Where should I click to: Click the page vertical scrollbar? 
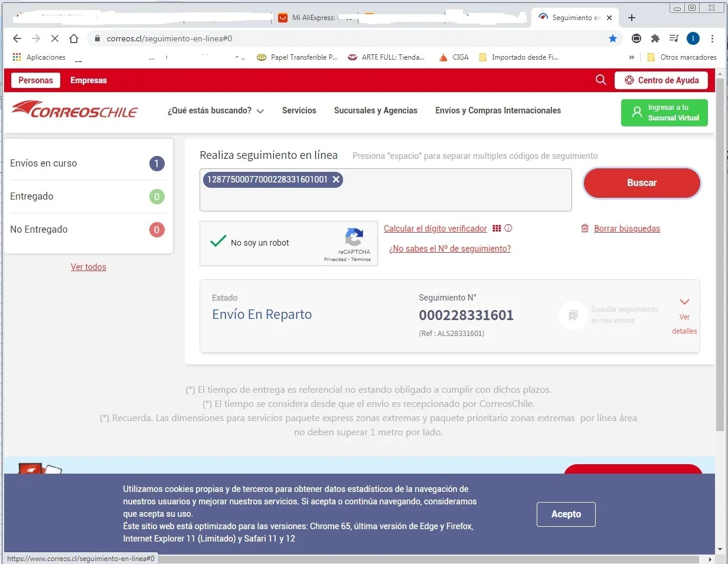click(720, 254)
